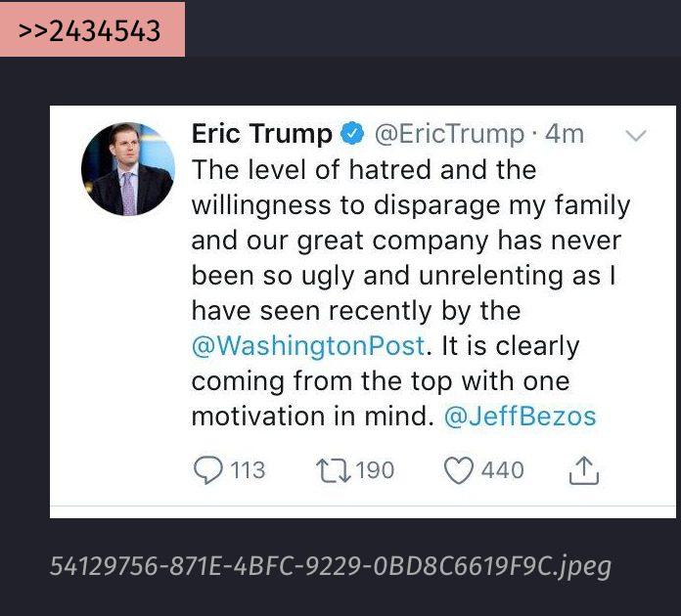681x616 pixels.
Task: Click the tweet's first line mentioning hatred
Action: pyautogui.click(x=364, y=169)
